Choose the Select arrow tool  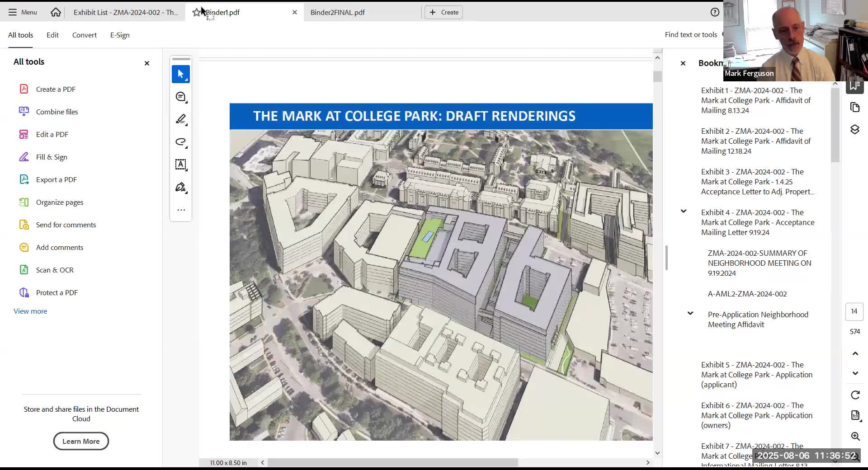pyautogui.click(x=181, y=74)
